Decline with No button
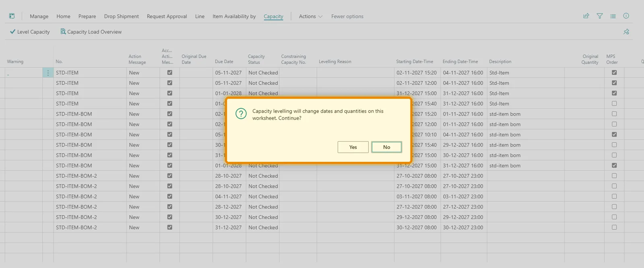Viewport: 644px width, 268px height. (x=387, y=147)
